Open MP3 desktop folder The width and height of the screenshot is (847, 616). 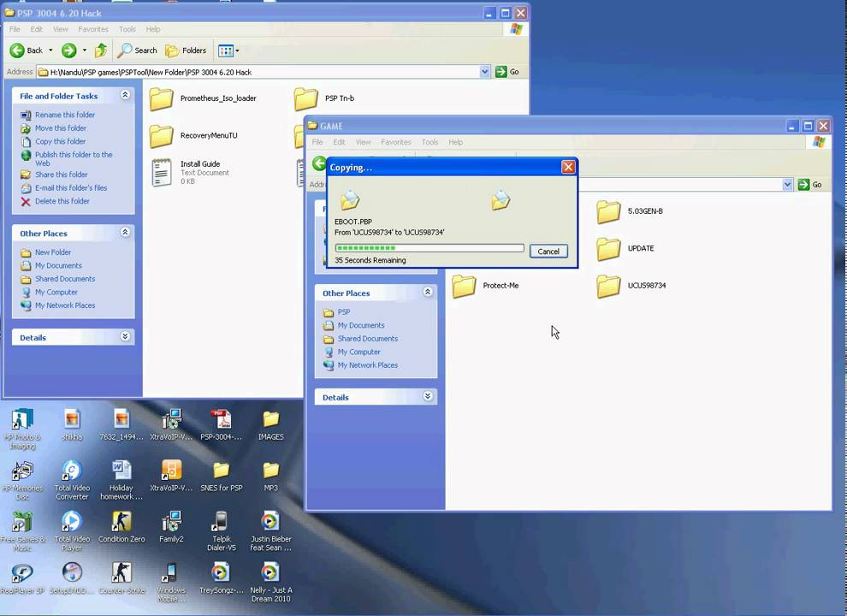pos(270,476)
